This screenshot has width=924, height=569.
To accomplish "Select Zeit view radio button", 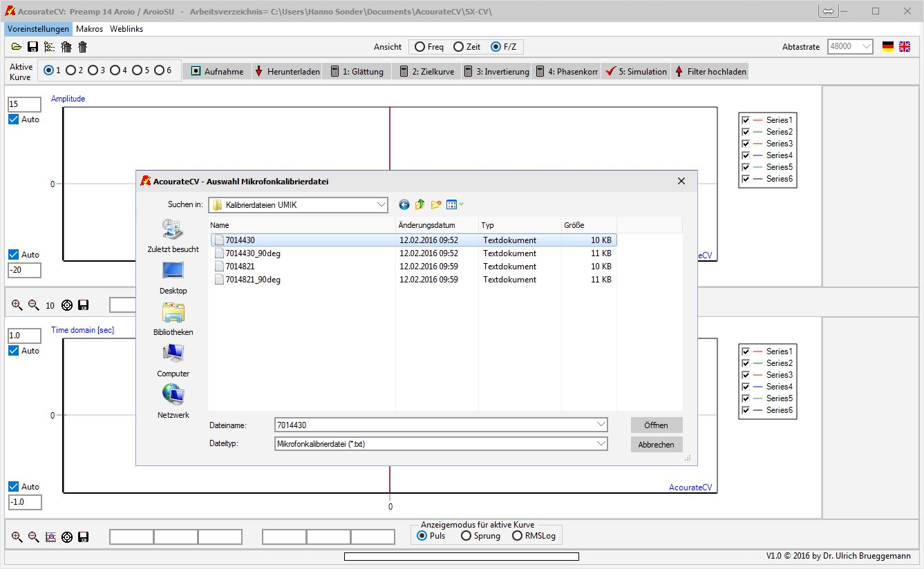I will pos(458,47).
